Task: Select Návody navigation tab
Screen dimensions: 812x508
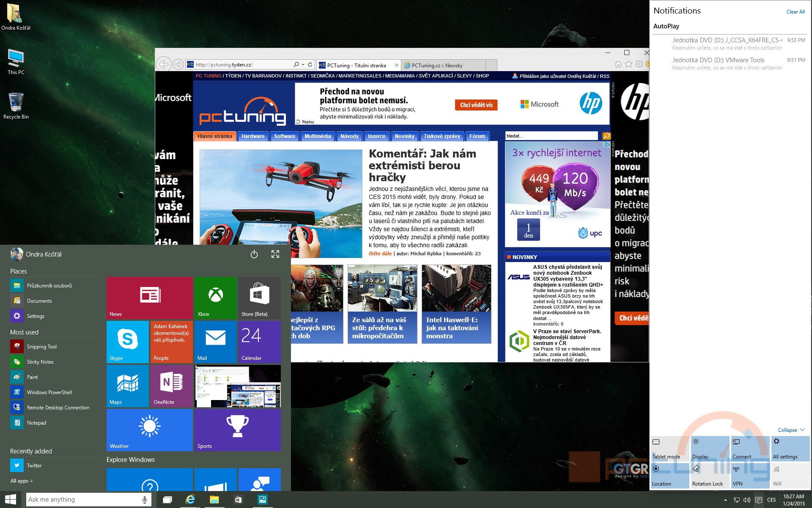Action: coord(349,136)
